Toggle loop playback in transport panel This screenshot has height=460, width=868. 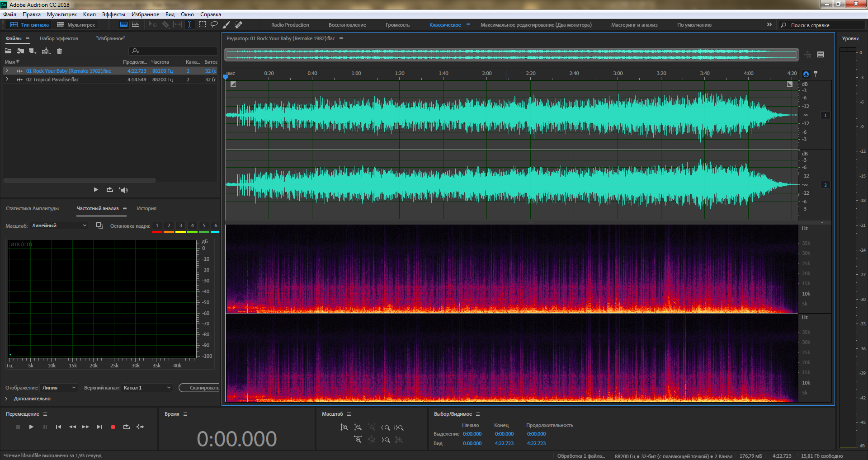pos(127,427)
